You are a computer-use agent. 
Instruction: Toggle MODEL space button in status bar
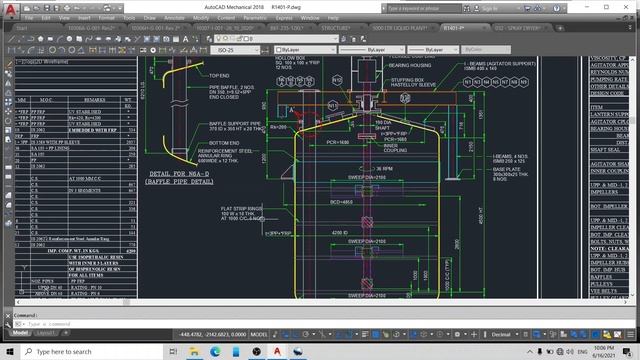(x=259, y=334)
